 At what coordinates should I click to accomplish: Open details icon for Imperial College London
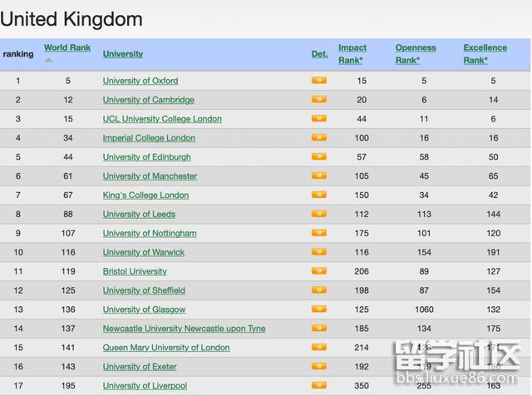click(319, 137)
